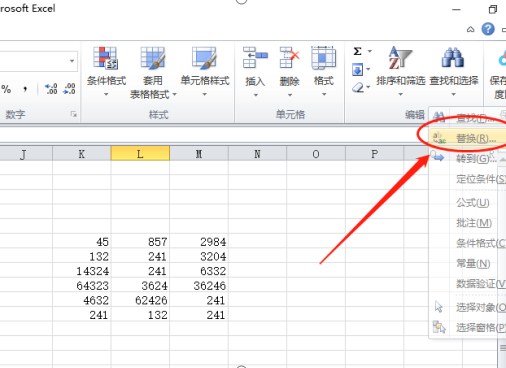This screenshot has width=506, height=368.
Task: Open 查找和选择 binoculars icon
Action: (x=453, y=58)
